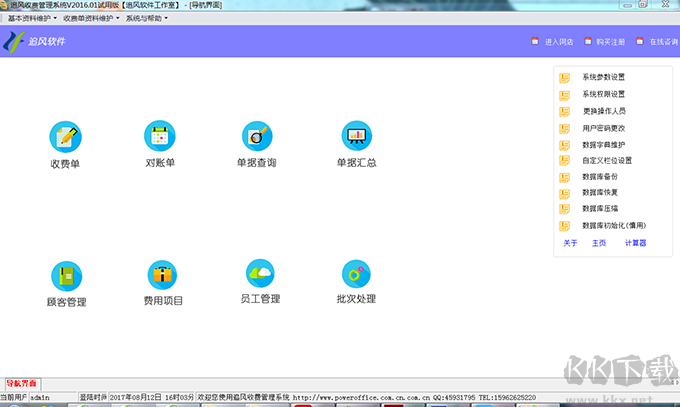Open the 对账单 statement icon
This screenshot has width=680, height=407.
pos(160,135)
